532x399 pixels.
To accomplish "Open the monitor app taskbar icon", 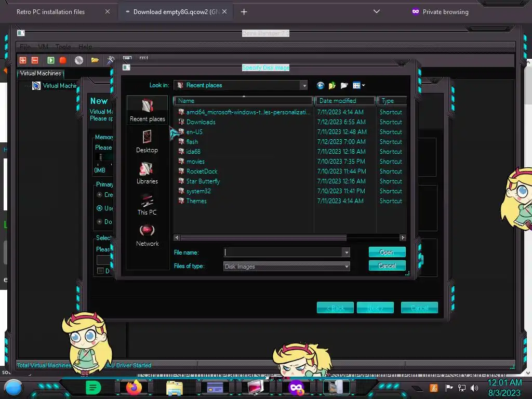I will click(x=256, y=388).
